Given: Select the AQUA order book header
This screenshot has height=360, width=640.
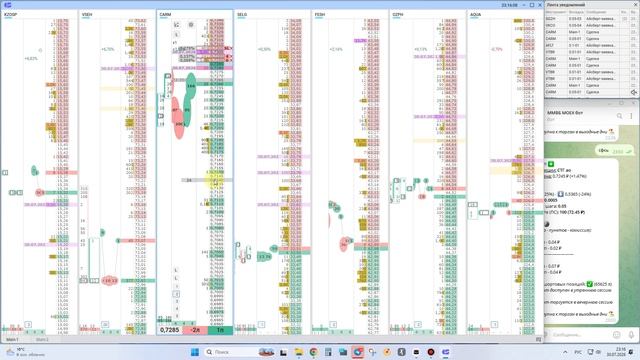Looking at the screenshot, I should [x=475, y=14].
